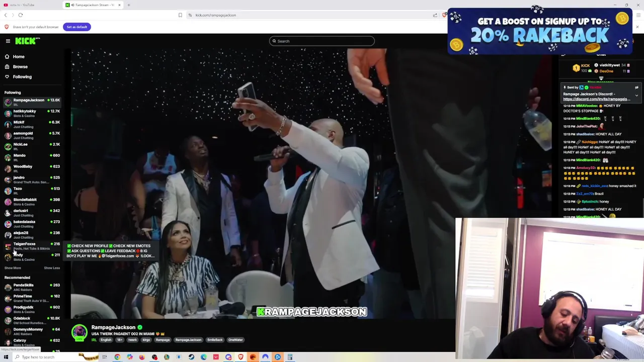Screen dimensions: 644x362
Task: Hide the pinned chat message
Action: pyautogui.click(x=636, y=87)
